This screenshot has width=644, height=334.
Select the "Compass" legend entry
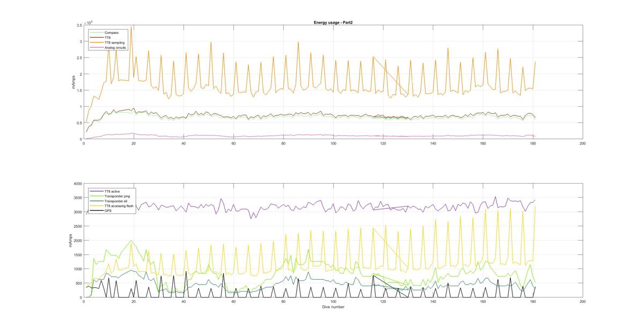click(x=112, y=33)
